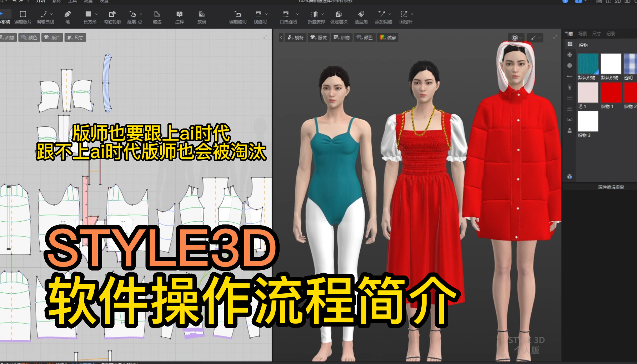The image size is (637, 364).
Task: Switch to the 尺寸 tab in right panel
Action: (596, 34)
